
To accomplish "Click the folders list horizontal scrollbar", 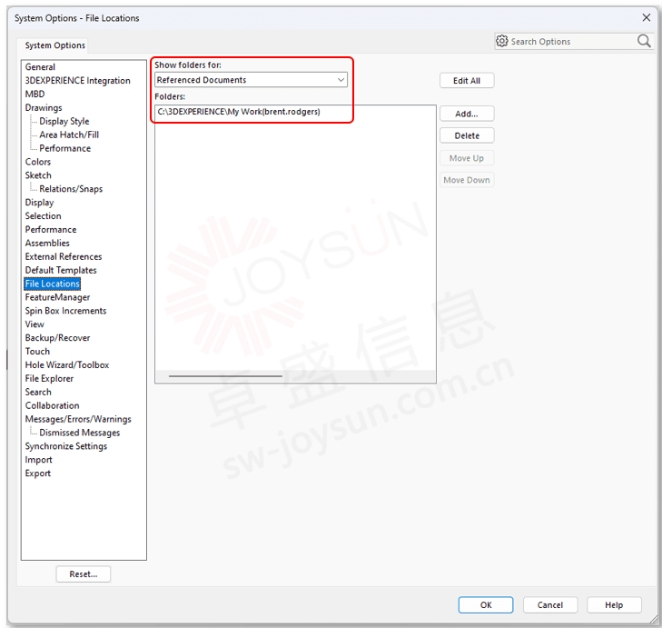I will coord(225,376).
